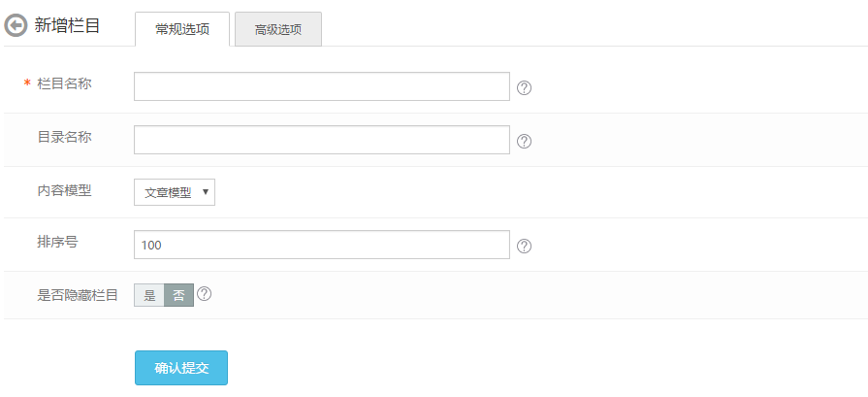Click the 排序号 label text
Screen dimensions: 868x397
[57, 242]
